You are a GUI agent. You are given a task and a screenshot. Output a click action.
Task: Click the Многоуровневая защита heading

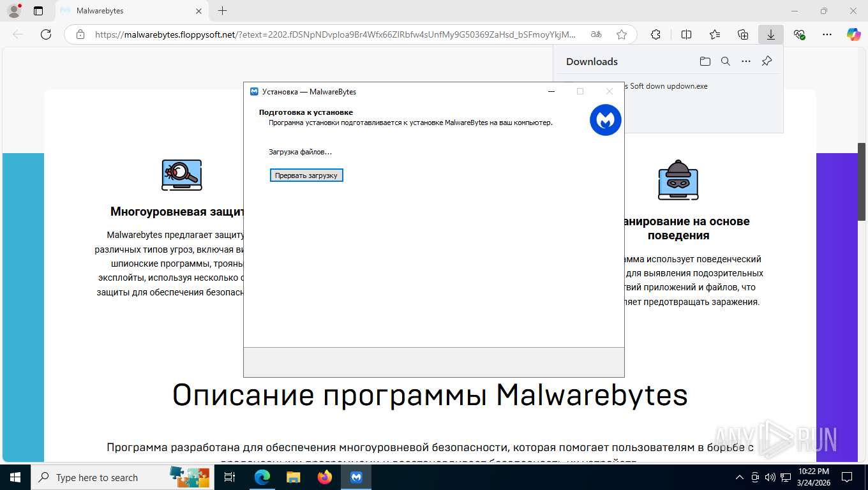[x=177, y=212]
